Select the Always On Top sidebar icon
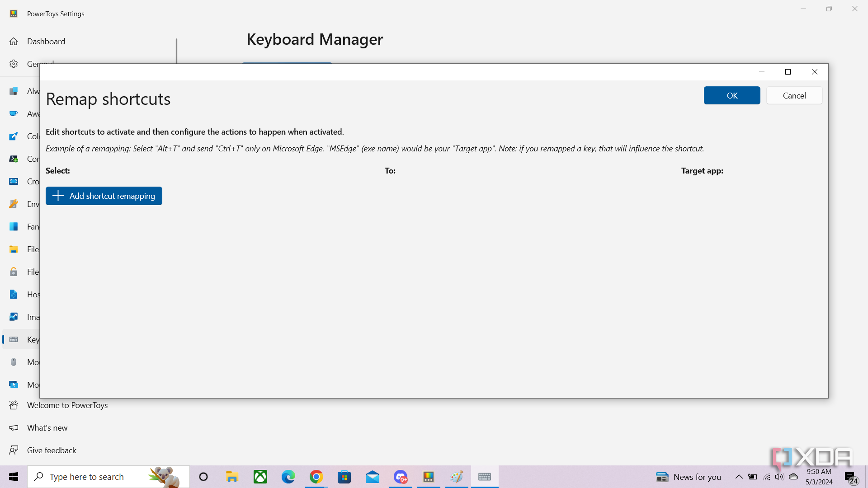868x488 pixels. [14, 91]
